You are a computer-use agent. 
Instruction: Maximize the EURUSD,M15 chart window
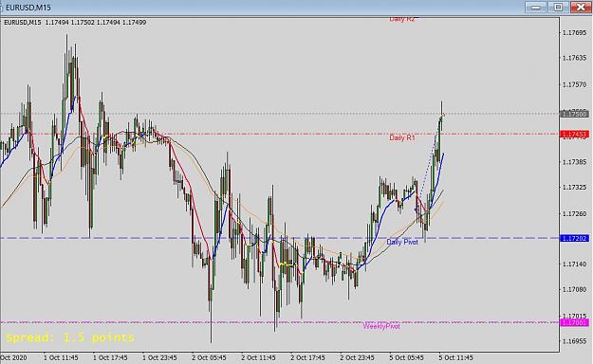[x=558, y=8]
